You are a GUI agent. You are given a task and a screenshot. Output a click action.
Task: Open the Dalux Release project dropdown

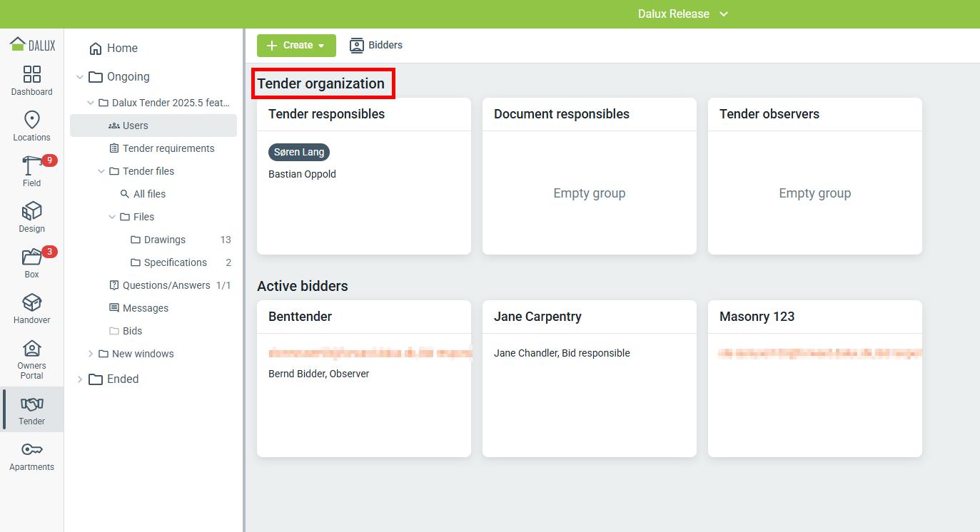click(x=682, y=14)
